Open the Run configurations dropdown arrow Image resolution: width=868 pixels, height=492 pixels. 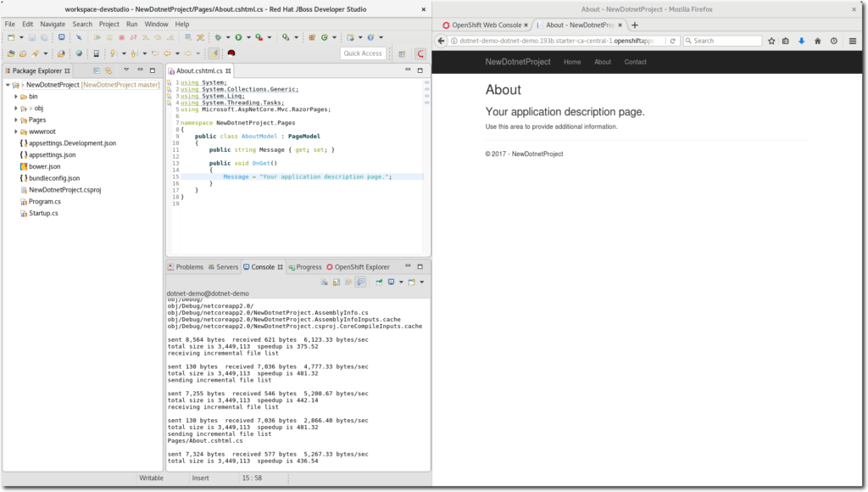point(248,37)
